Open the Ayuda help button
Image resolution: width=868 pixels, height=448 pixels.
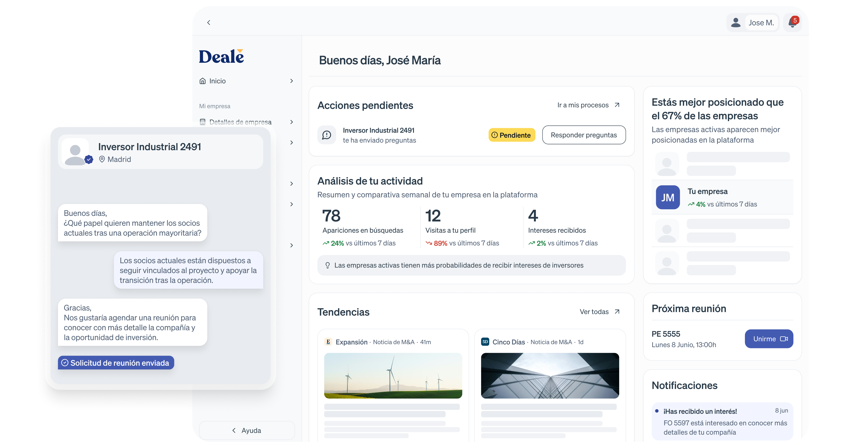tap(247, 431)
